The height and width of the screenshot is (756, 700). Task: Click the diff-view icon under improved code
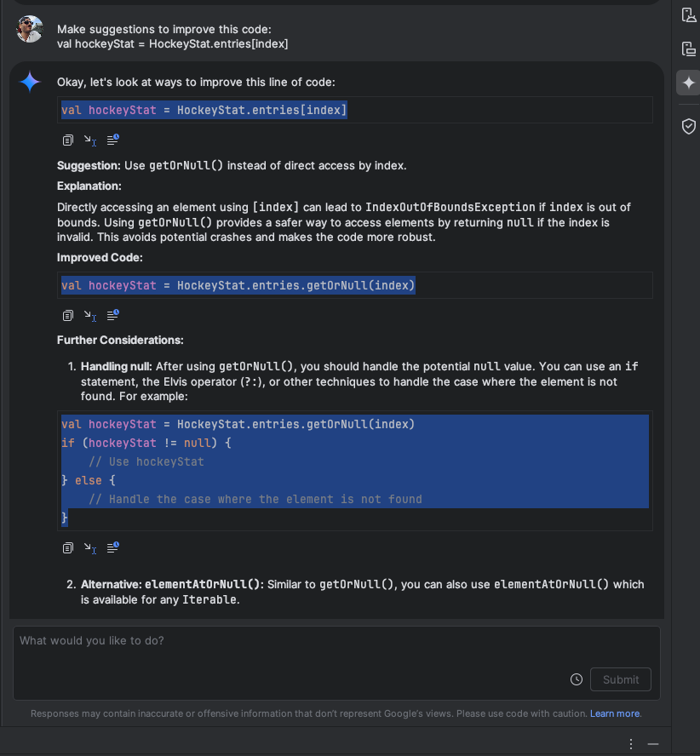pyautogui.click(x=112, y=314)
